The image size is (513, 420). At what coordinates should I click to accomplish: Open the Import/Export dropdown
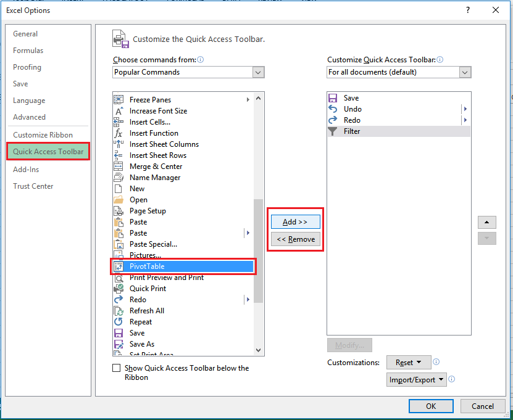pos(416,380)
